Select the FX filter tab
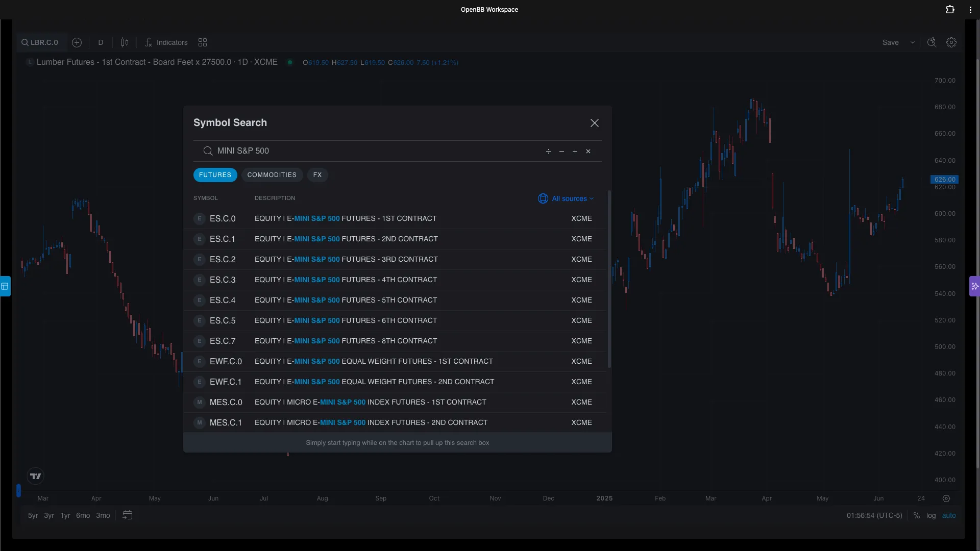 [x=317, y=175]
